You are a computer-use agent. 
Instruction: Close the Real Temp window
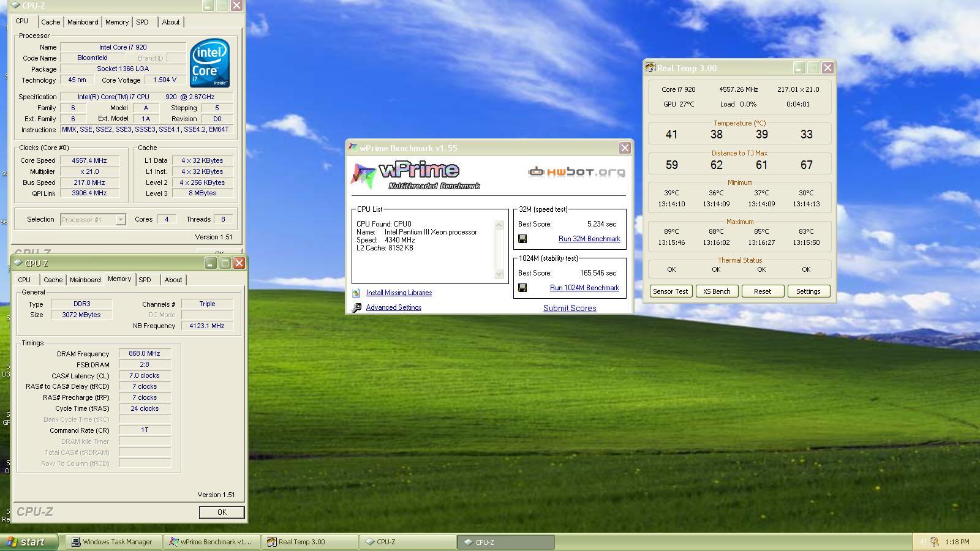pyautogui.click(x=827, y=68)
